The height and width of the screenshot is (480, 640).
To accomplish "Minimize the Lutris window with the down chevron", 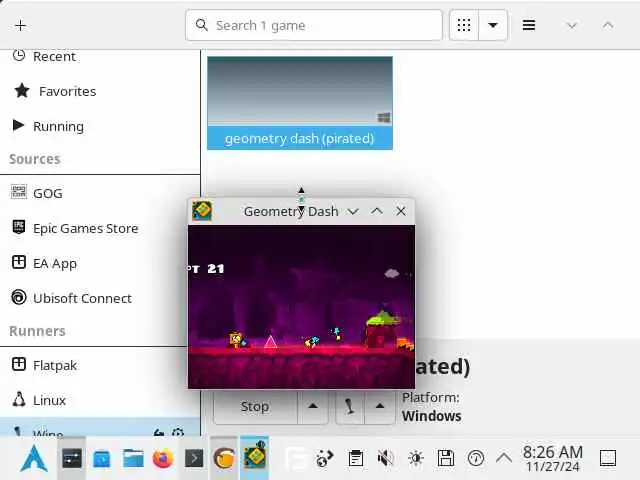I will 572,26.
